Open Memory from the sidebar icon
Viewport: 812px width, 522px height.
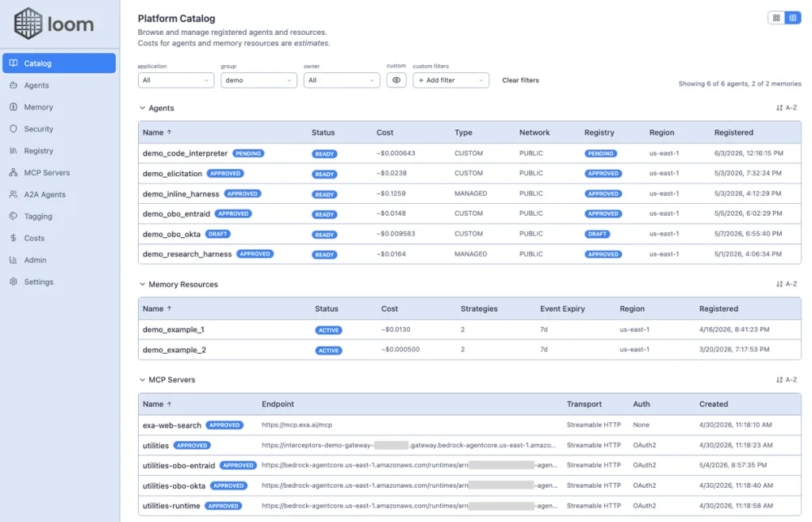click(x=13, y=106)
